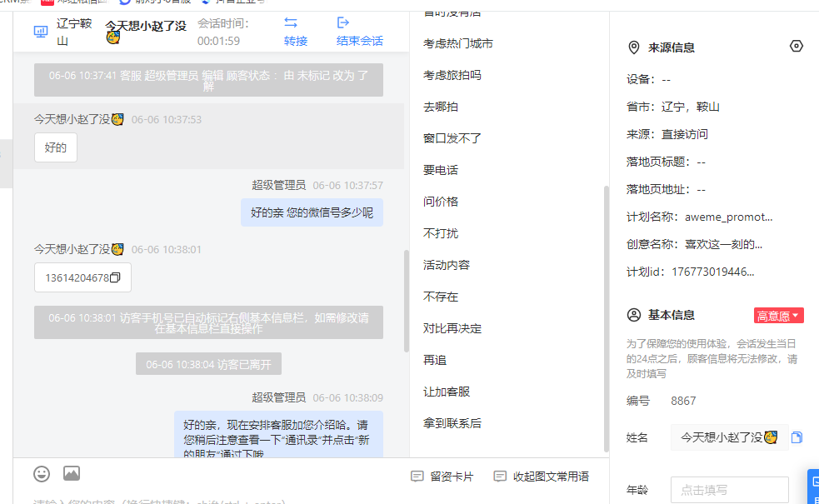Viewport: 819px width, 504px height.
Task: Click the 计划id 176773019446... value
Action: pos(713,272)
